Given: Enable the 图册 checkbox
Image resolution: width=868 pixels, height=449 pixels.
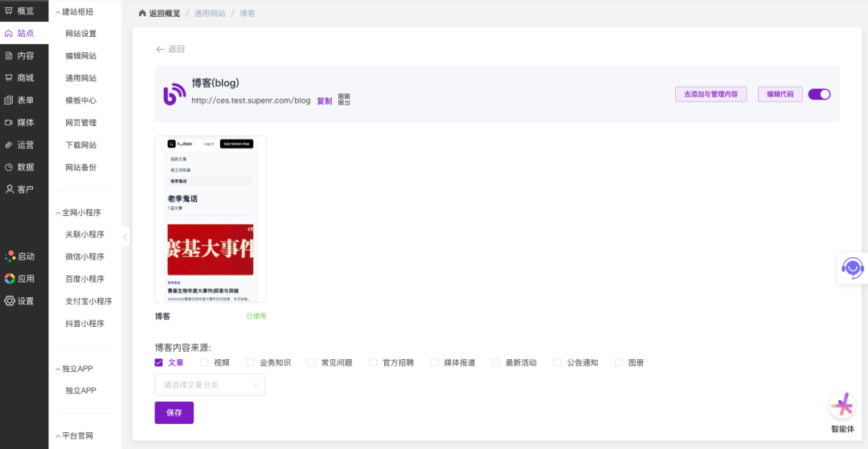Looking at the screenshot, I should [619, 362].
